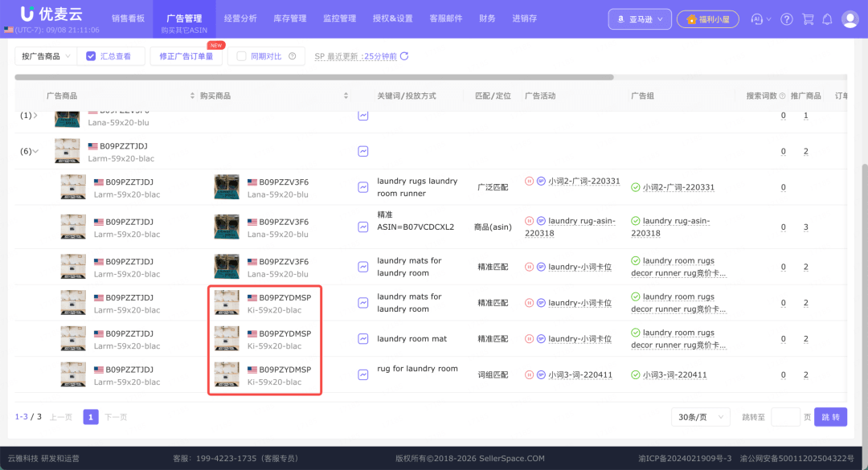
Task: Open 广告管理 tab
Action: pyautogui.click(x=184, y=19)
